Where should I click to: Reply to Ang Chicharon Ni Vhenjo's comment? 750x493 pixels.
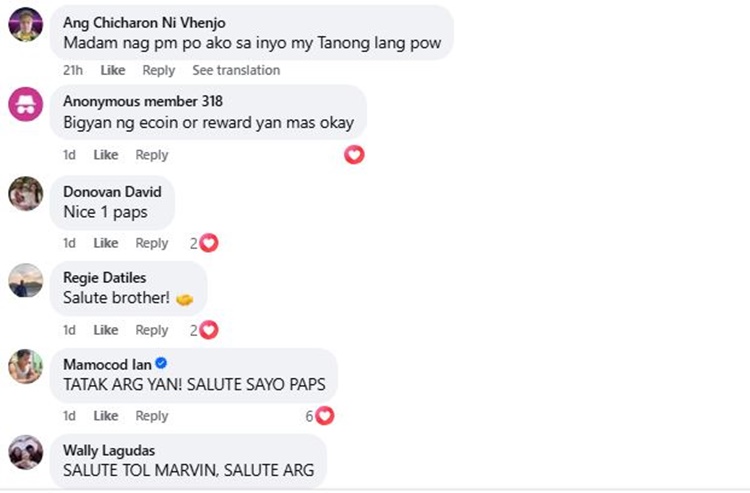[159, 70]
